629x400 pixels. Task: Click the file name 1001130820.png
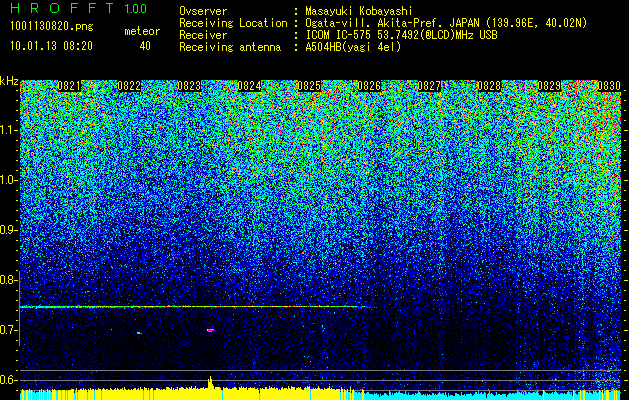(52, 26)
